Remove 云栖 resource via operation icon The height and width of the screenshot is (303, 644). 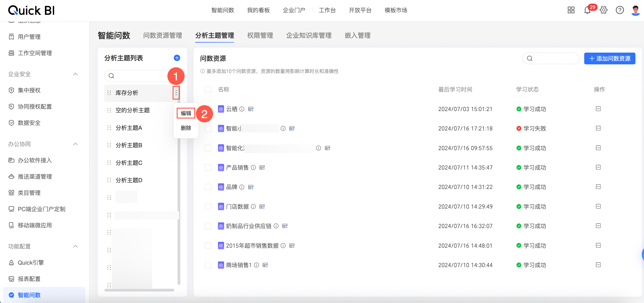[x=598, y=109]
